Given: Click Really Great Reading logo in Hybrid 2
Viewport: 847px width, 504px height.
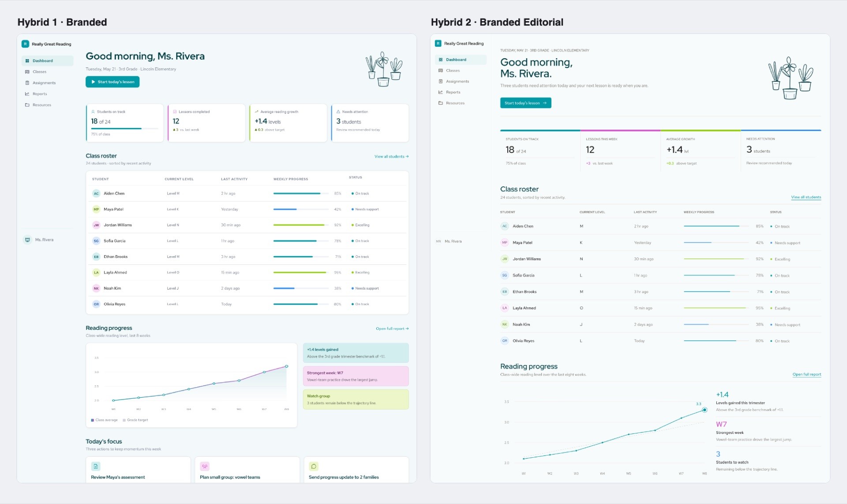Looking at the screenshot, I should tap(438, 43).
